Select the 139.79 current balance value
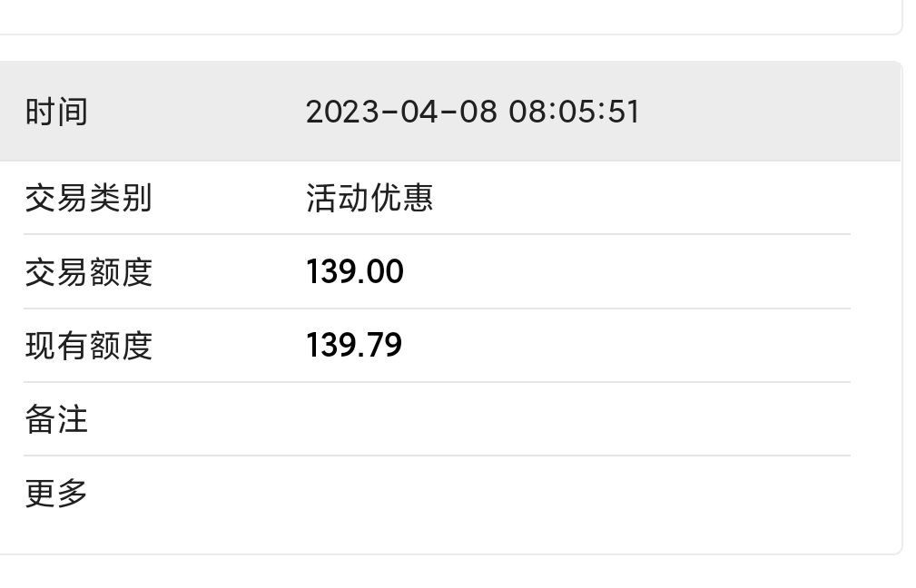The height and width of the screenshot is (588, 916). [x=354, y=346]
